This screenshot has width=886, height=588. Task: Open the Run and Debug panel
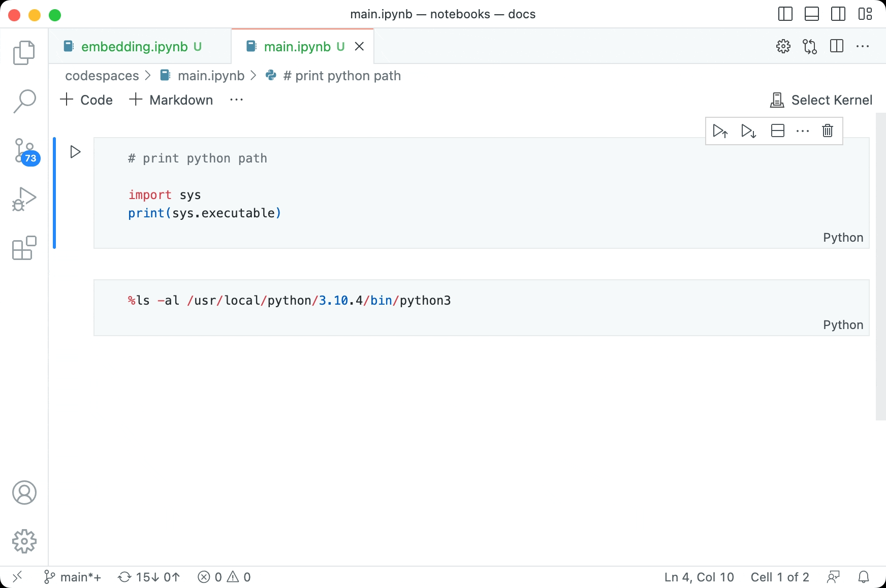point(24,199)
